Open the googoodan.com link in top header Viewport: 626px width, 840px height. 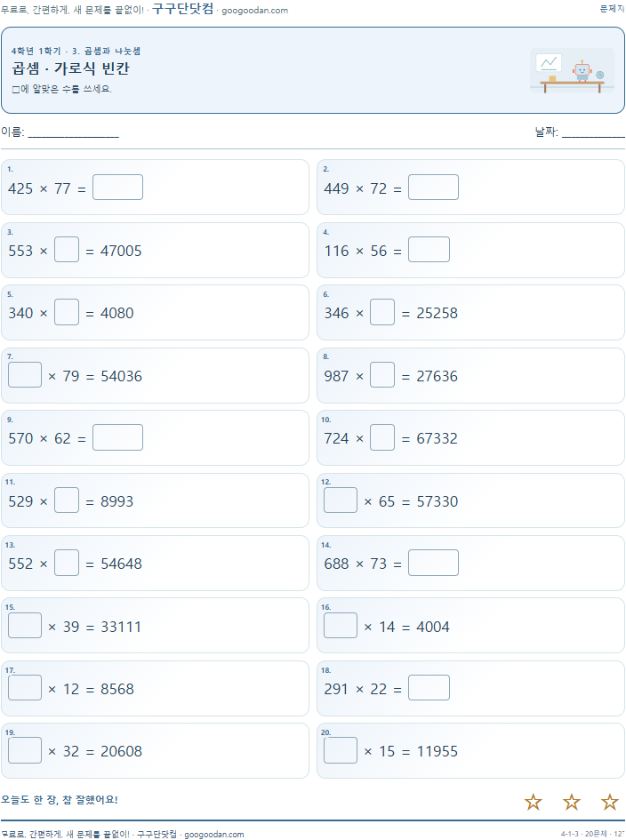(254, 10)
